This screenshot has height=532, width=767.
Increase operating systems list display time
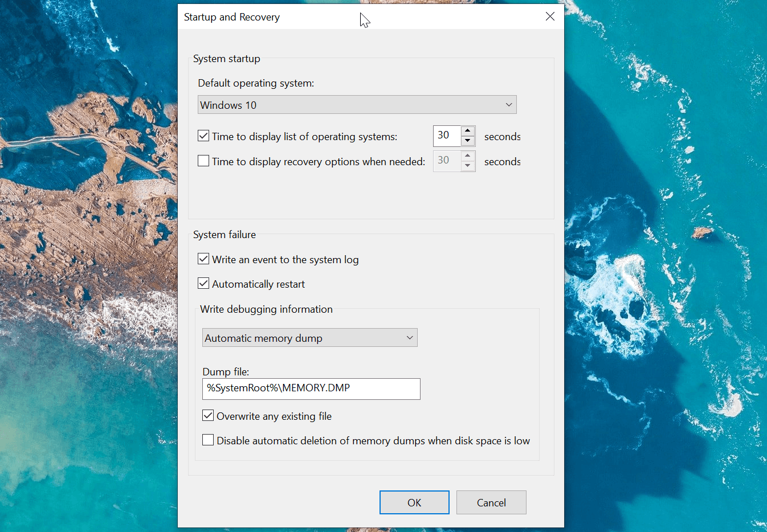pyautogui.click(x=468, y=131)
